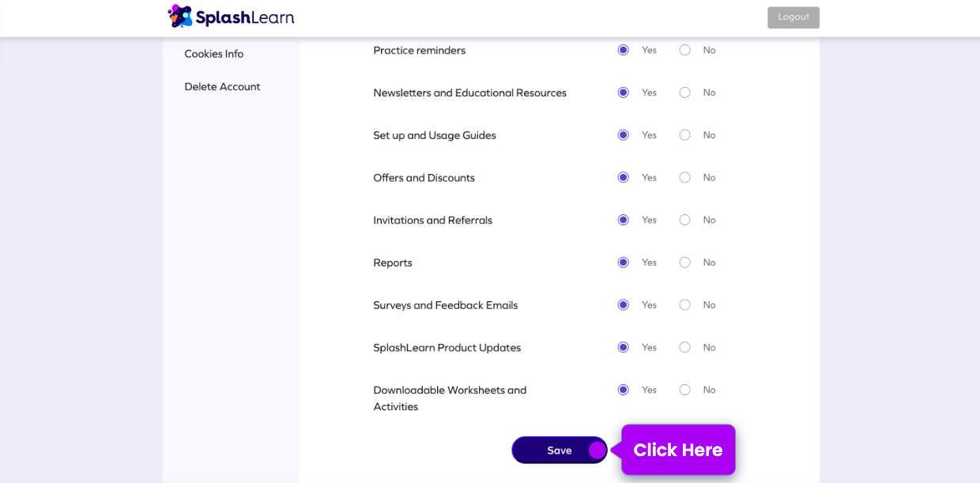Select Yes for Set up and Usage Guides
Viewport: 980px width, 483px height.
(623, 134)
